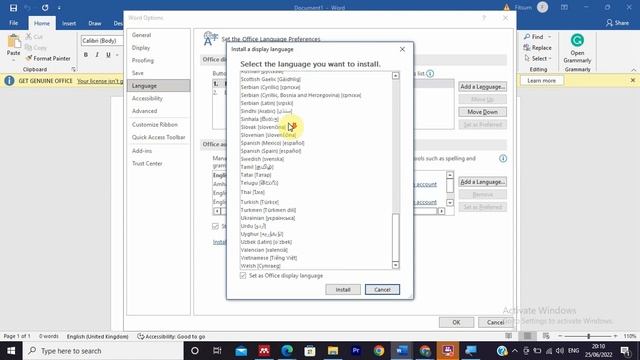Viewport: 640px width, 360px height.
Task: Select the Copy command in Clipboard group
Action: (36, 48)
